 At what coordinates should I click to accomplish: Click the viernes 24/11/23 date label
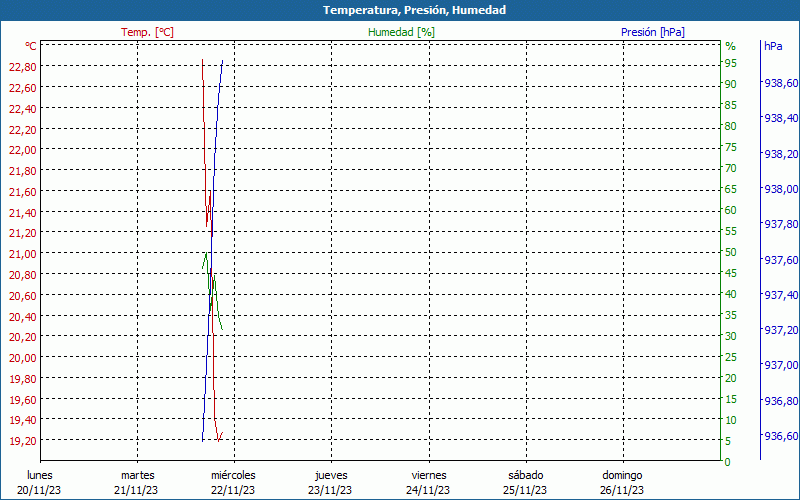coord(429,483)
